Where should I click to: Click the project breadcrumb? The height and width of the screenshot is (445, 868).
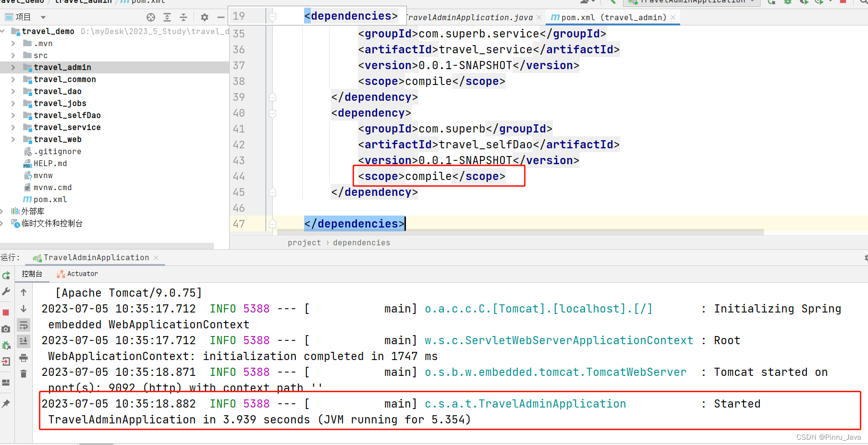[304, 242]
